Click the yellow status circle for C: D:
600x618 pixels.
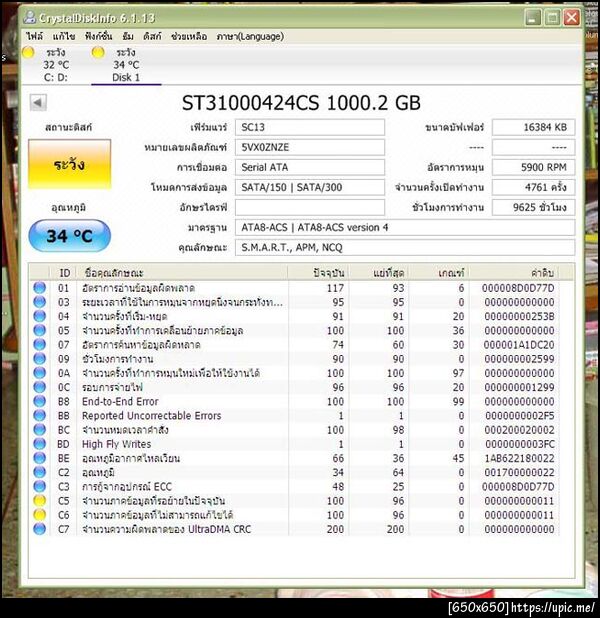coord(28,52)
